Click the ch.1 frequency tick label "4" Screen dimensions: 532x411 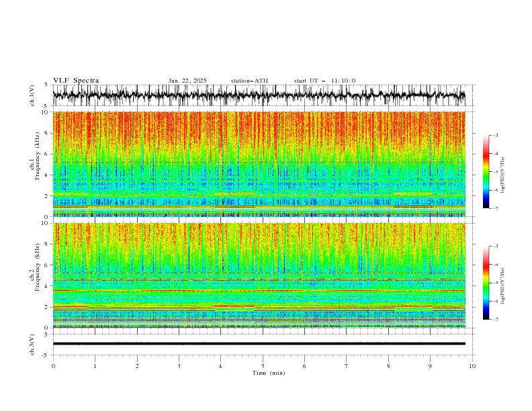[46, 175]
